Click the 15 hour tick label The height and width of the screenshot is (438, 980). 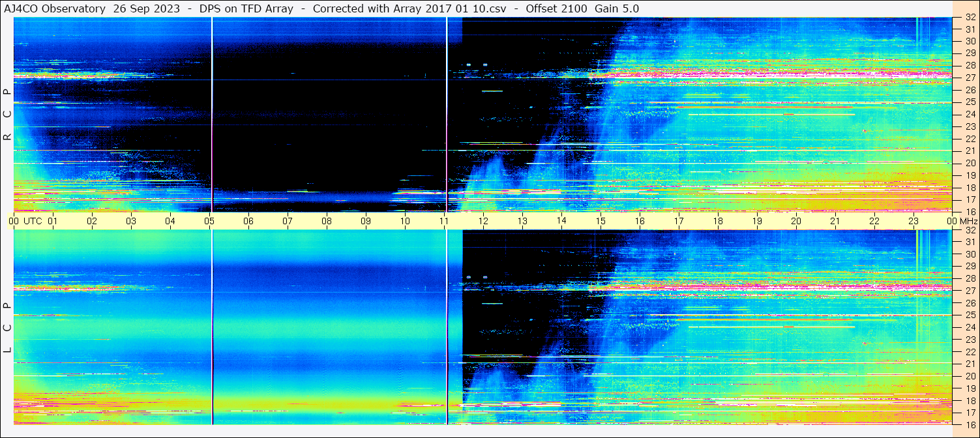coord(601,221)
